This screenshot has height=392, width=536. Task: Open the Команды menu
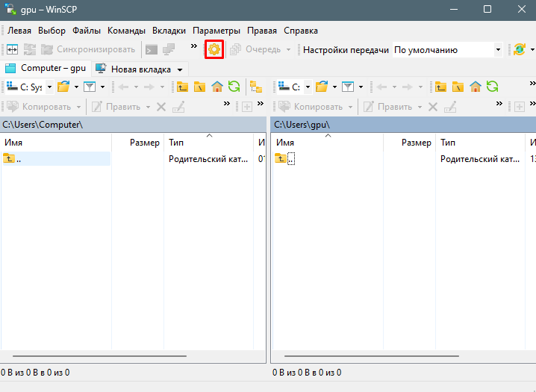coord(126,31)
